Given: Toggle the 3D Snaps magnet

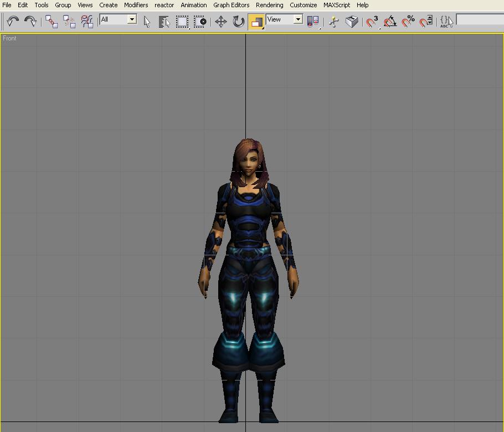Looking at the screenshot, I should click(372, 22).
